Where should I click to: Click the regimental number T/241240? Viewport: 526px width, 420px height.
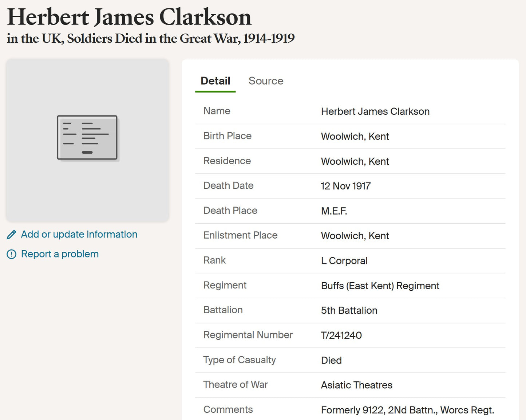[x=341, y=335]
